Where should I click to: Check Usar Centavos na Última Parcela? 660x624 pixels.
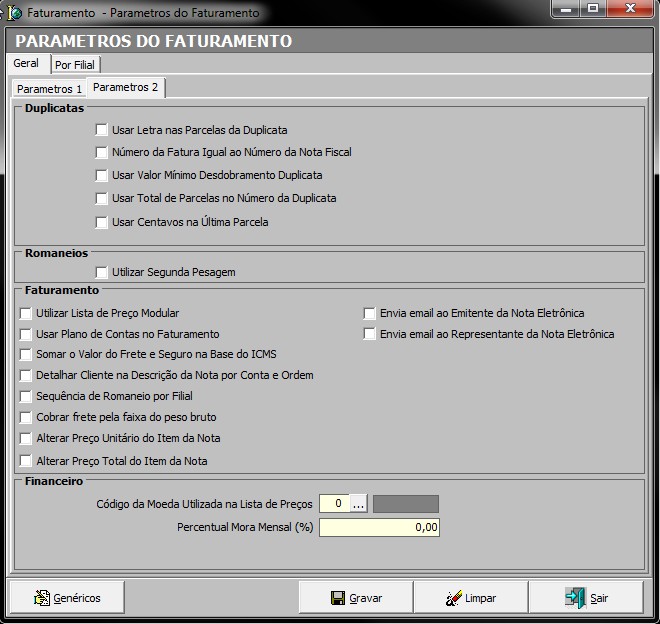coord(101,222)
